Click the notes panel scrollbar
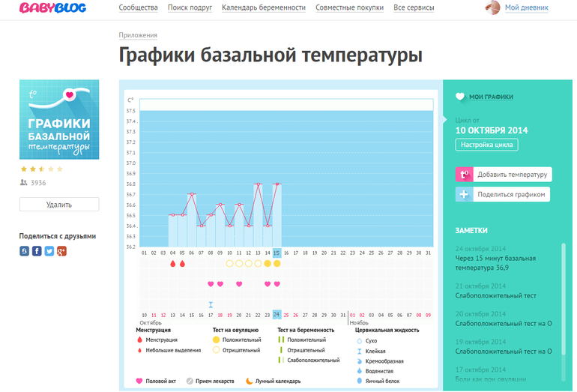Screen dimensions: 577x392 click(x=563, y=299)
